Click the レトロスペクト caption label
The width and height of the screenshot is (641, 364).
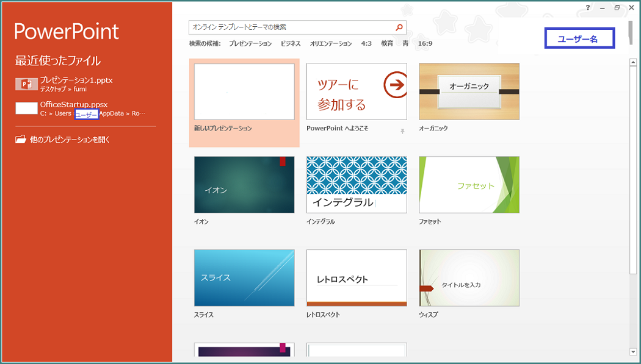[x=323, y=315]
